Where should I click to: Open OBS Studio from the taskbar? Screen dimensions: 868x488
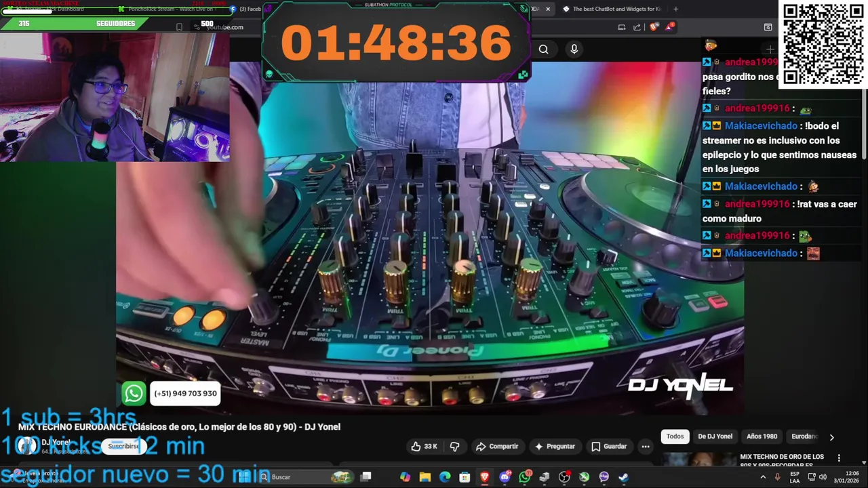(x=564, y=477)
